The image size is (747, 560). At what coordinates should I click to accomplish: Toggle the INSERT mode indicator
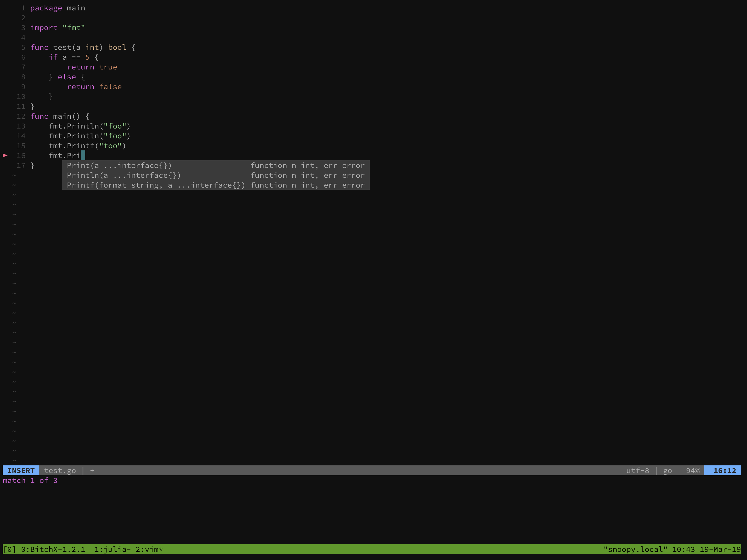click(21, 471)
